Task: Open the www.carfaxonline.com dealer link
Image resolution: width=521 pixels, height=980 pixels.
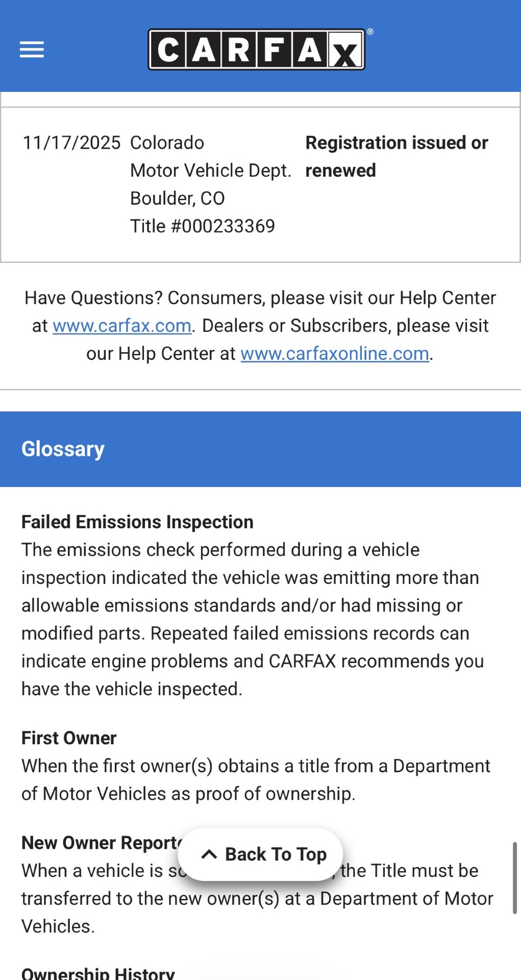Action: (335, 354)
